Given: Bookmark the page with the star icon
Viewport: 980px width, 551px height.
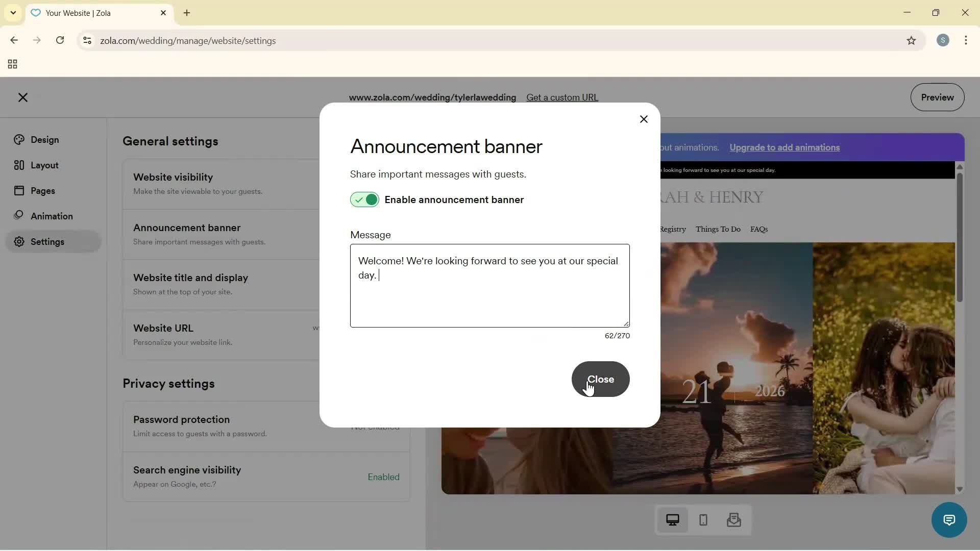Looking at the screenshot, I should tap(912, 41).
